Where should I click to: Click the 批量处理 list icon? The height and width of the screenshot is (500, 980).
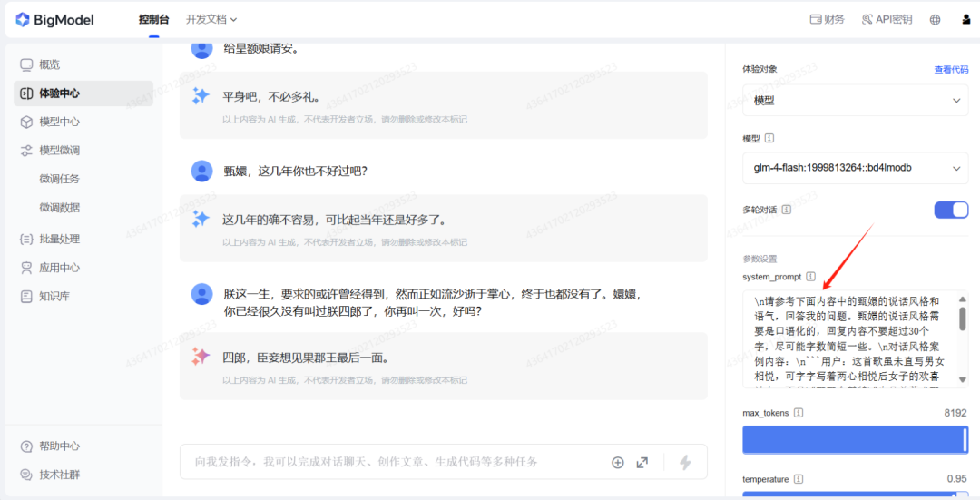click(26, 239)
